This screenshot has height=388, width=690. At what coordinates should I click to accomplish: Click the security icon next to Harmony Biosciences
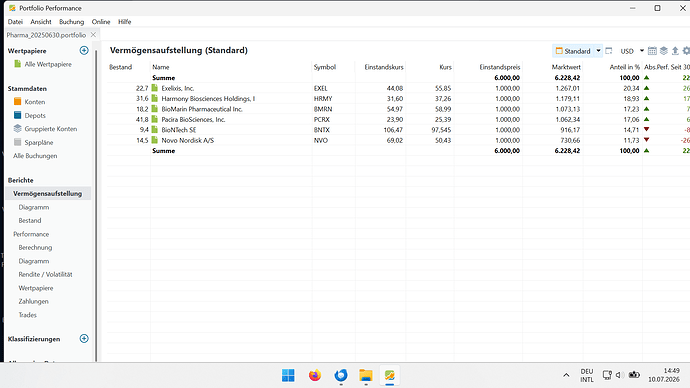[x=154, y=99]
